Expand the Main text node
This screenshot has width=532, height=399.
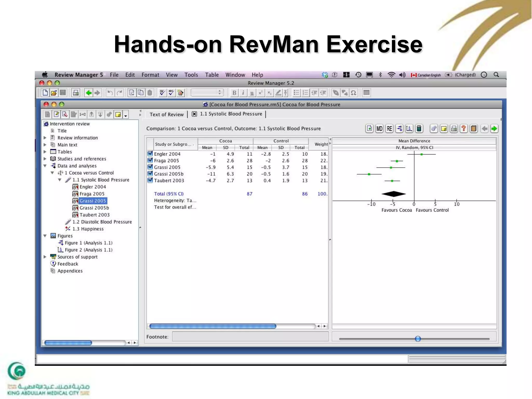click(x=45, y=145)
